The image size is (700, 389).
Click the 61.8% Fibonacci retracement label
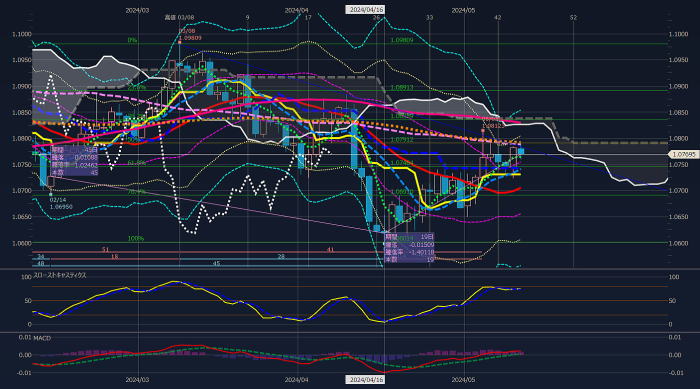coord(137,163)
